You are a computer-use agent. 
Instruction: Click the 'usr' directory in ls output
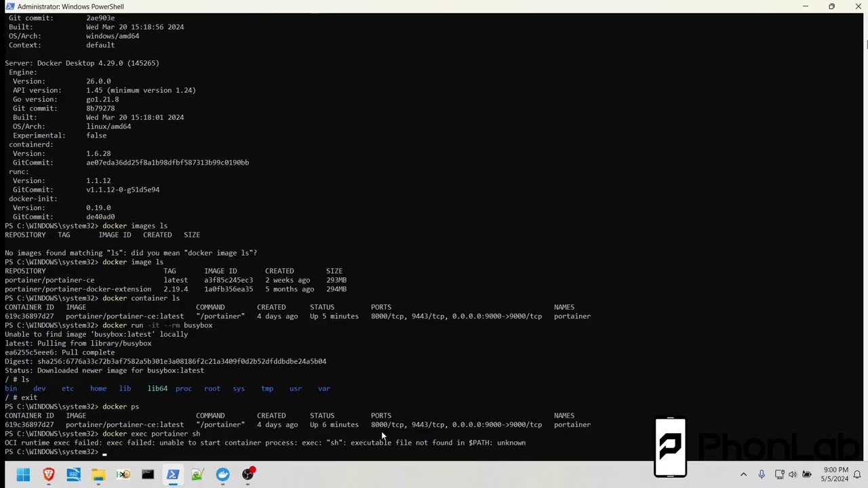pyautogui.click(x=296, y=388)
